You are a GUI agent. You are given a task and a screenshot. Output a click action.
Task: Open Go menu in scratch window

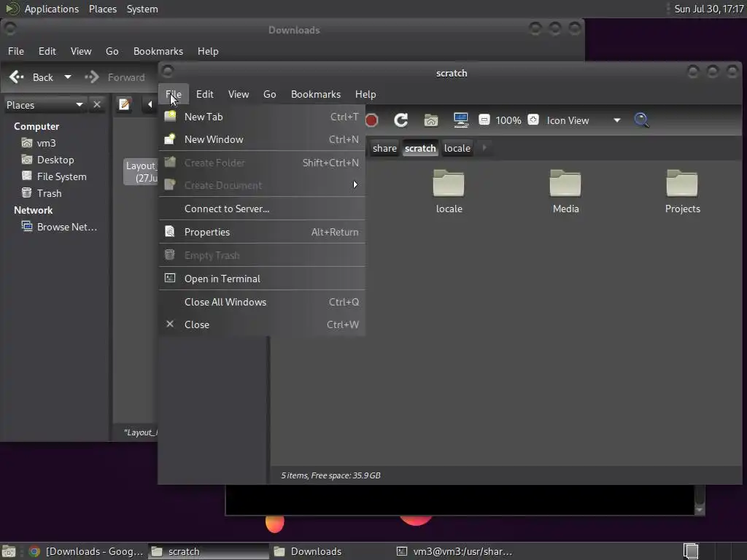click(270, 94)
